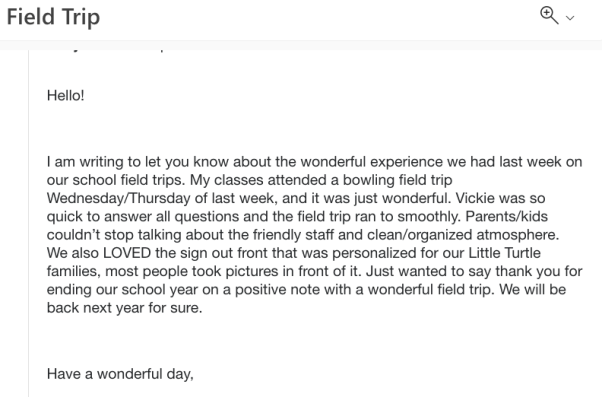This screenshot has height=397, width=602.
Task: Click the capitalized word "LOVED"
Action: click(127, 253)
